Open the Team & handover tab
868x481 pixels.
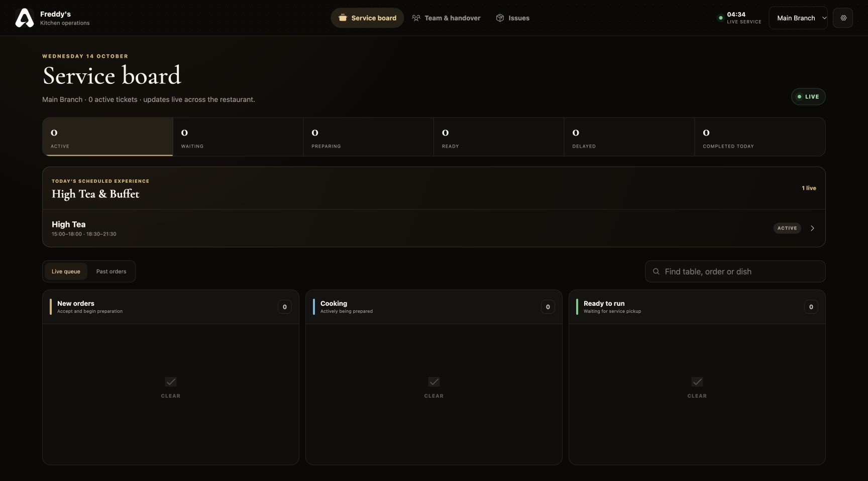(446, 18)
